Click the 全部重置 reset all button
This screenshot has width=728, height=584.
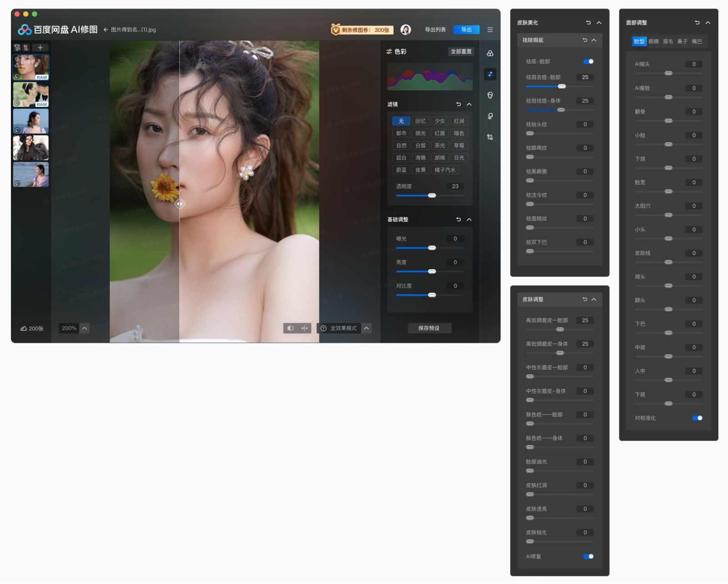point(461,51)
